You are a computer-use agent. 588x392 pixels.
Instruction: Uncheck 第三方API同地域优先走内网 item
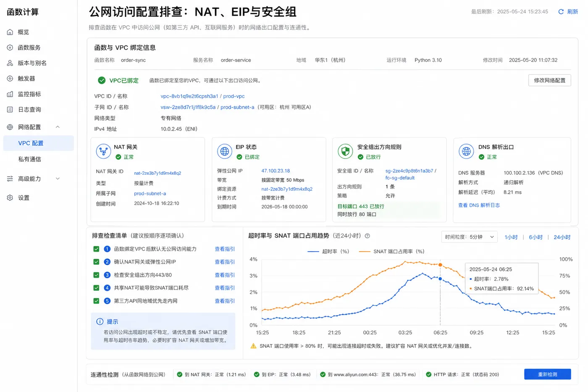[x=96, y=301]
